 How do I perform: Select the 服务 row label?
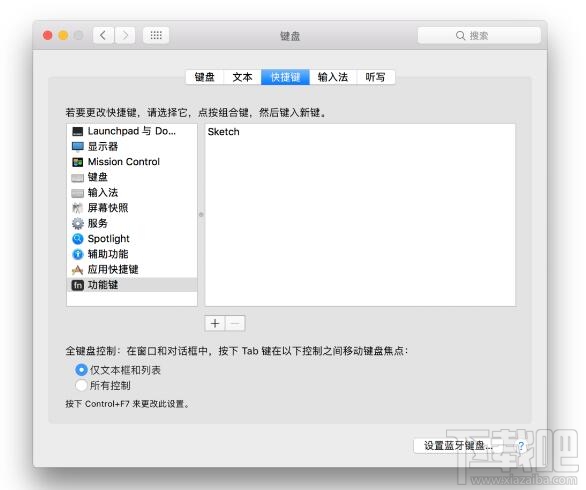tap(98, 223)
